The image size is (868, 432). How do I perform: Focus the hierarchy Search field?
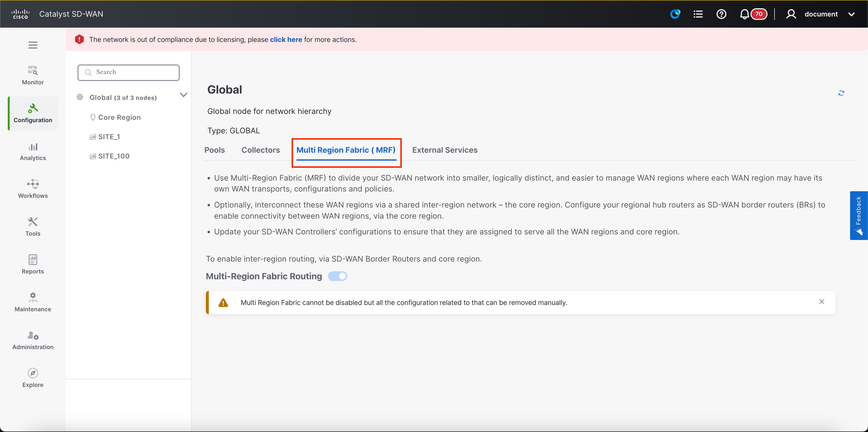click(128, 72)
